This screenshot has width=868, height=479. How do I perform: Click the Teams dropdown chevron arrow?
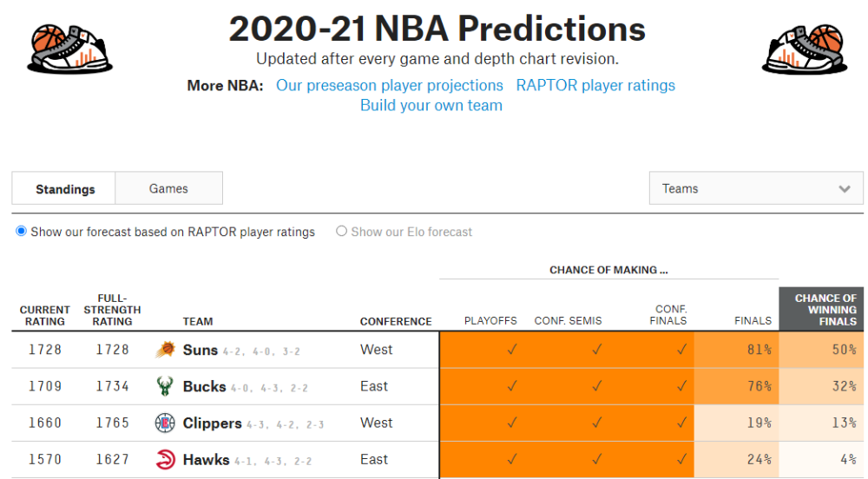point(845,189)
